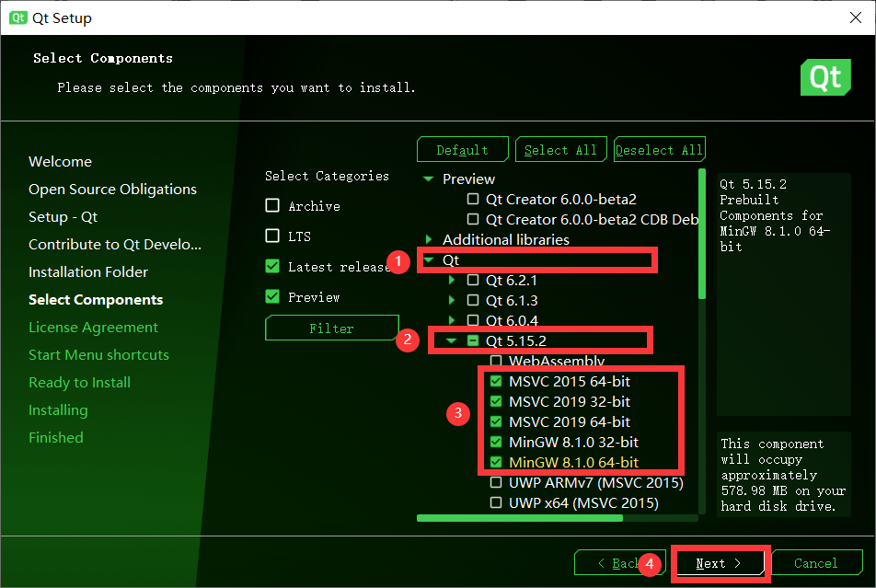
Task: Expand the Qt 6.2.1 node arrow
Action: 452,280
